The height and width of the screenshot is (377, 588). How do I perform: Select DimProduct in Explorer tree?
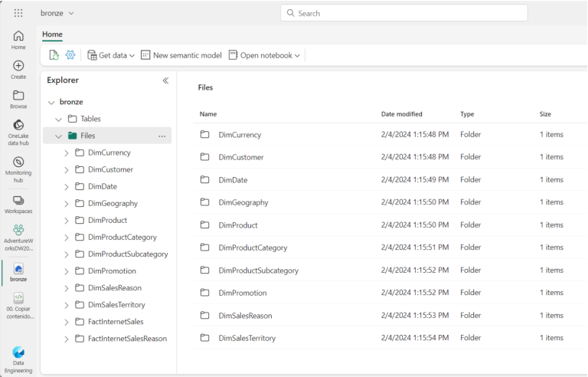pyautogui.click(x=107, y=220)
